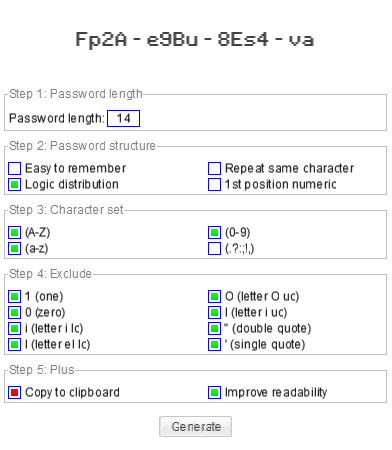The height and width of the screenshot is (450, 392).
Task: Toggle exclude double quote checkbox
Action: coord(214,328)
